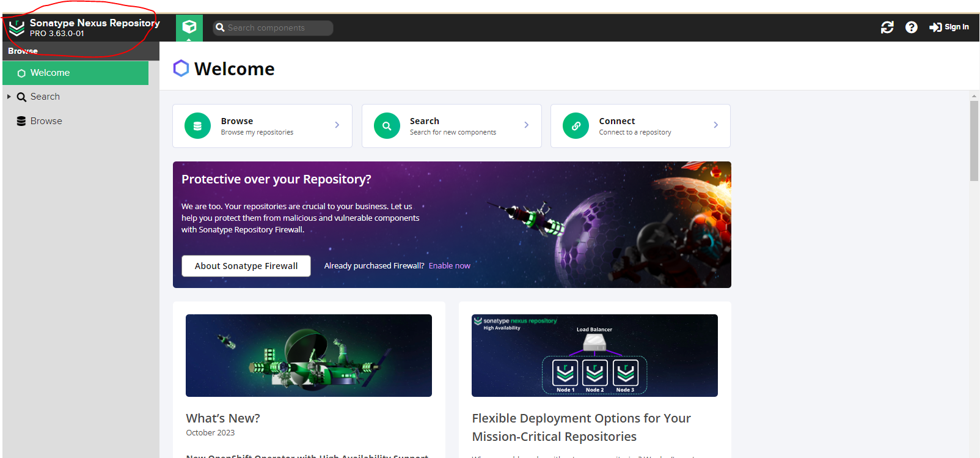Open the help question mark icon
980x458 pixels.
[x=911, y=28]
